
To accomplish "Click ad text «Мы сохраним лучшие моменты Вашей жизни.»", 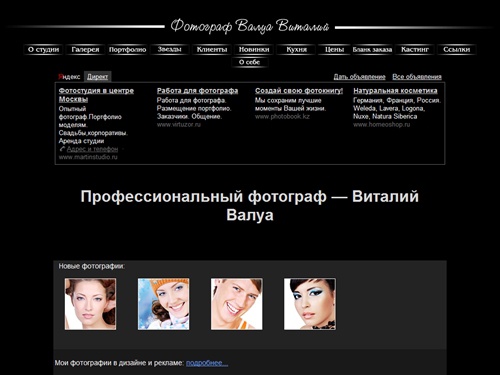I will [290, 104].
